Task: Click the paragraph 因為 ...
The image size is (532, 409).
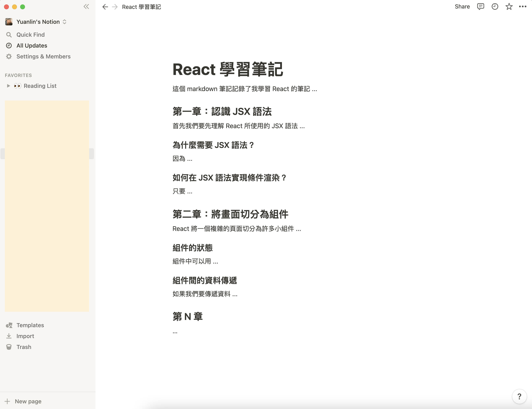Action: coord(182,159)
